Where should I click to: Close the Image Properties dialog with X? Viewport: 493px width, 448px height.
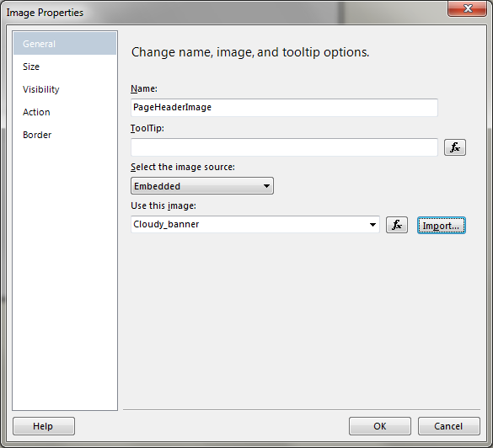(x=467, y=8)
